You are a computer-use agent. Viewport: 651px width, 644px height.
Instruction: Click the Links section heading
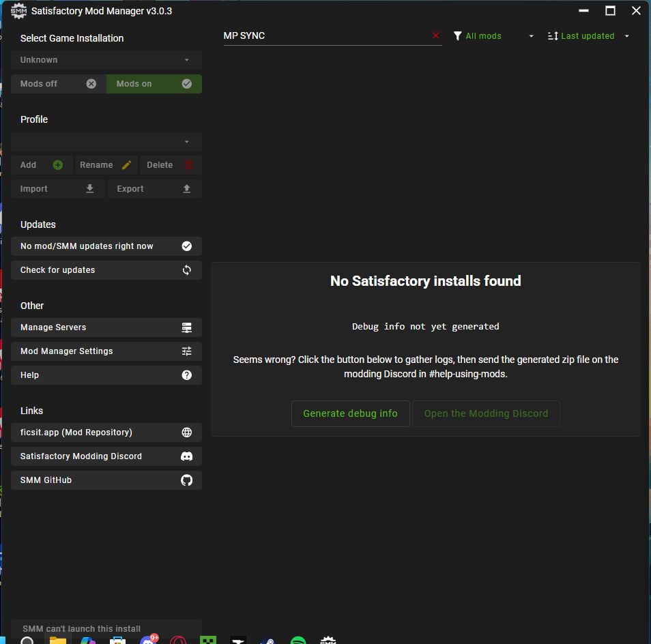tap(31, 411)
